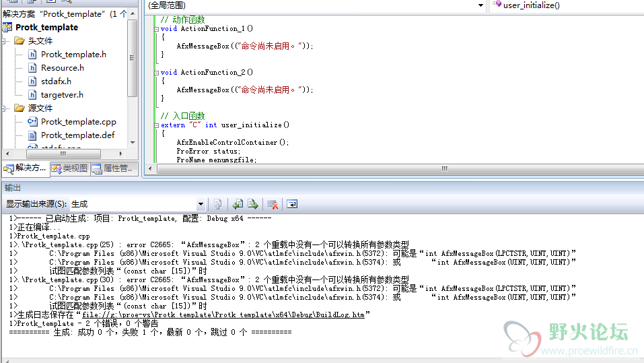Image resolution: width=644 pixels, height=363 pixels.
Task: Click solution explorer scroll left arrow
Action: tap(7, 154)
